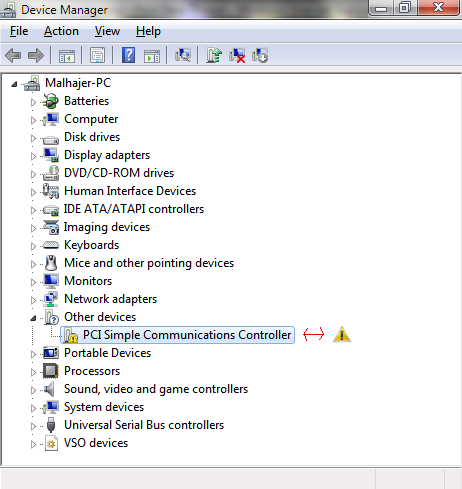Image resolution: width=462 pixels, height=489 pixels.
Task: Select the VSO devices label
Action: (x=96, y=443)
